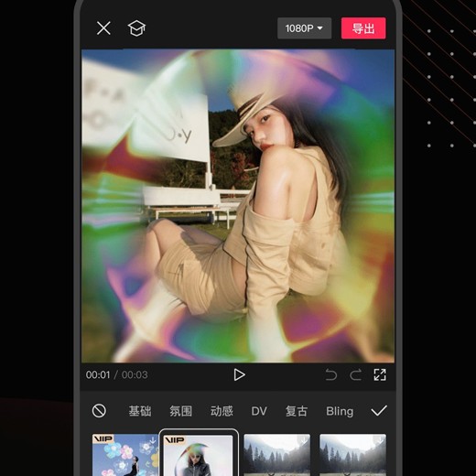Open the 动感 effects tab
The width and height of the screenshot is (476, 476).
[x=222, y=411]
